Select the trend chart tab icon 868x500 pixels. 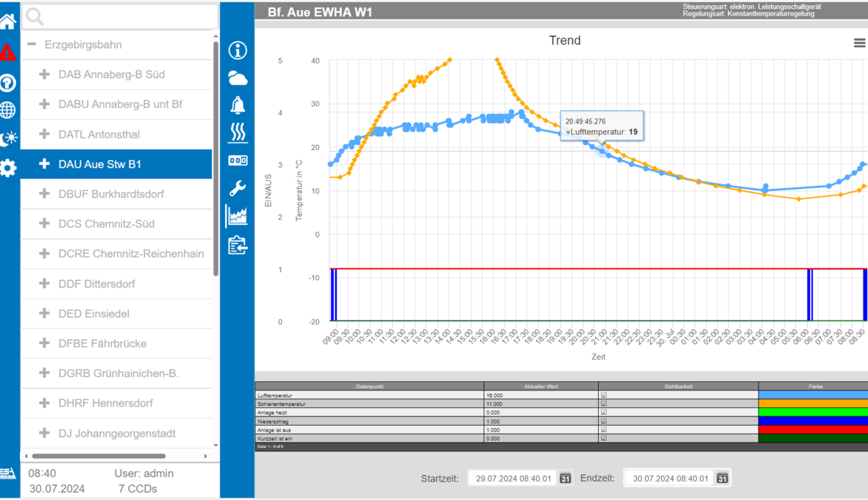(x=238, y=215)
